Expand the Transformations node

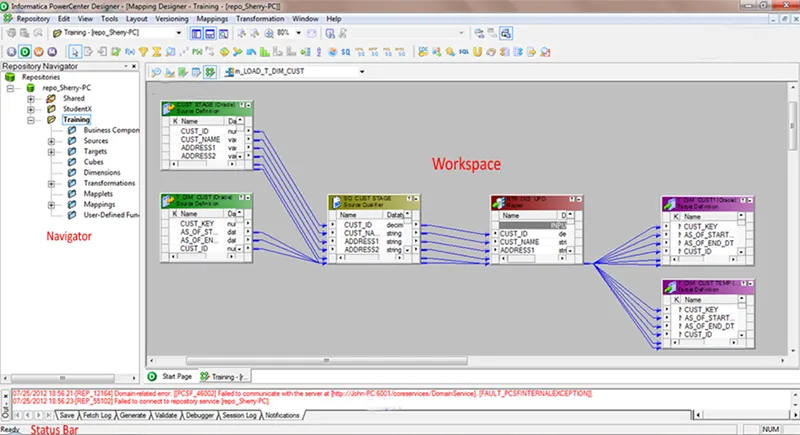coord(51,184)
